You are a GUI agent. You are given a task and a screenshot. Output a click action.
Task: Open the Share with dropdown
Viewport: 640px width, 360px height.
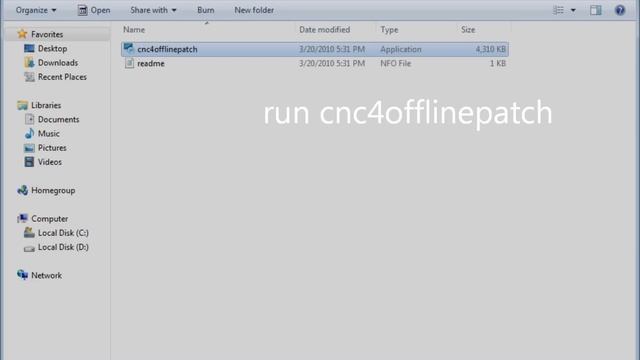(x=153, y=10)
